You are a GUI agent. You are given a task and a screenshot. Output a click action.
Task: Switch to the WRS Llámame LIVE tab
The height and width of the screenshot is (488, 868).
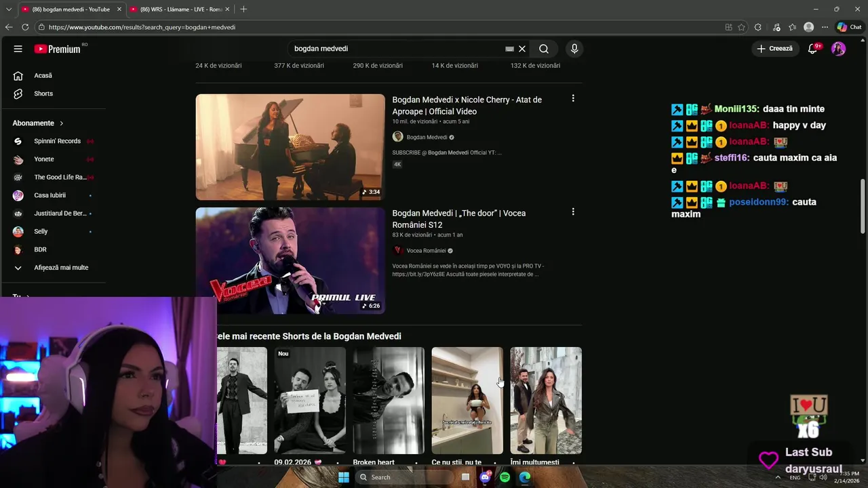tap(180, 9)
